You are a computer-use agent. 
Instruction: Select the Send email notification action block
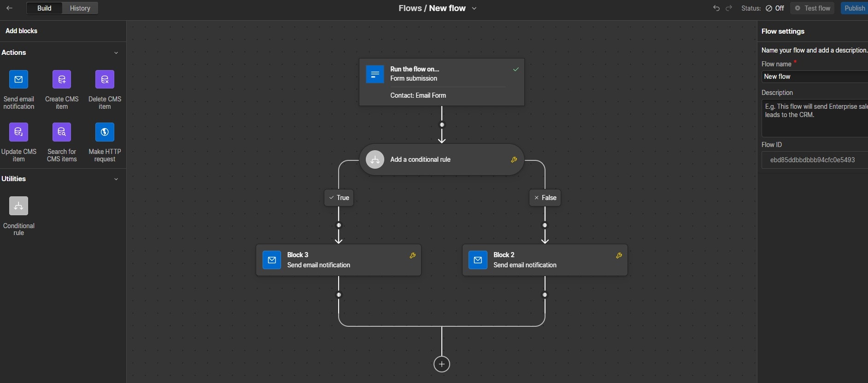[18, 79]
